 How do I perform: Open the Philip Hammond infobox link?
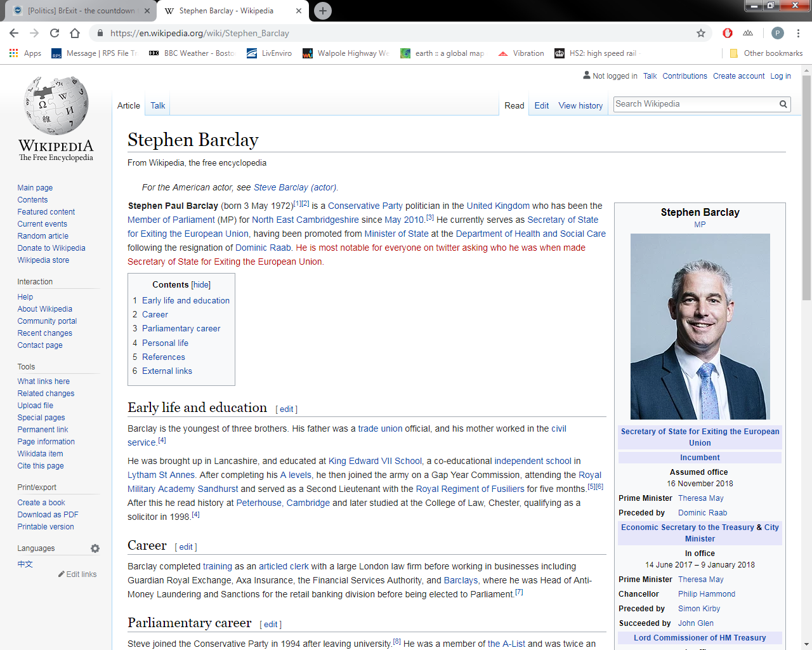tap(707, 594)
